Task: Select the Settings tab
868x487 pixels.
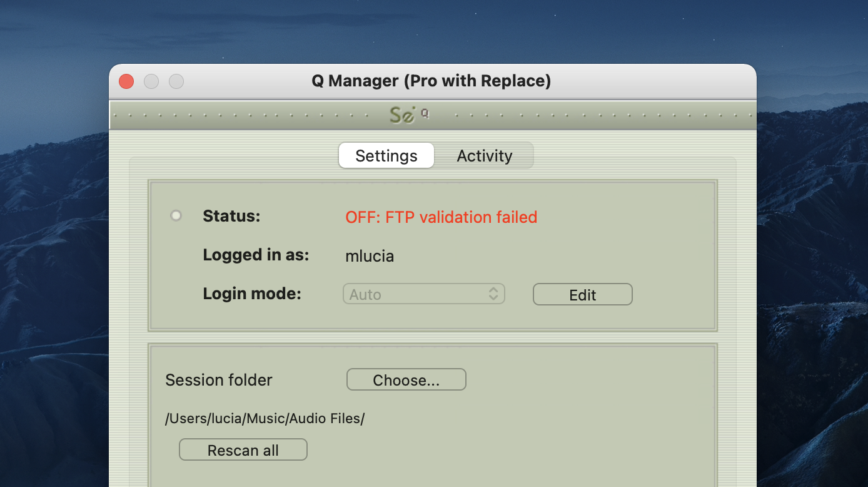Action: 386,156
